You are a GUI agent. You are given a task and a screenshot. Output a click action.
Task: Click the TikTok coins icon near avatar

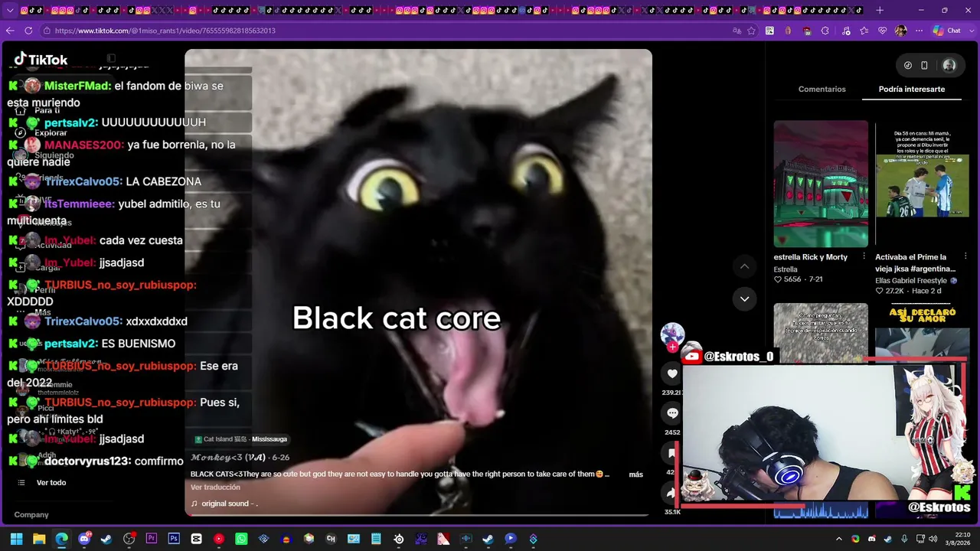[908, 66]
